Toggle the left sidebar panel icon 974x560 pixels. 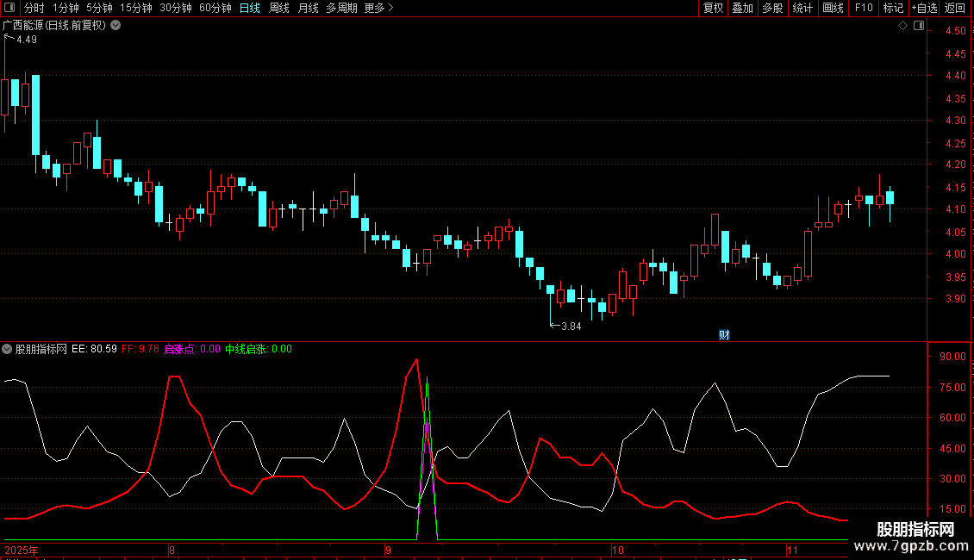pyautogui.click(x=9, y=8)
